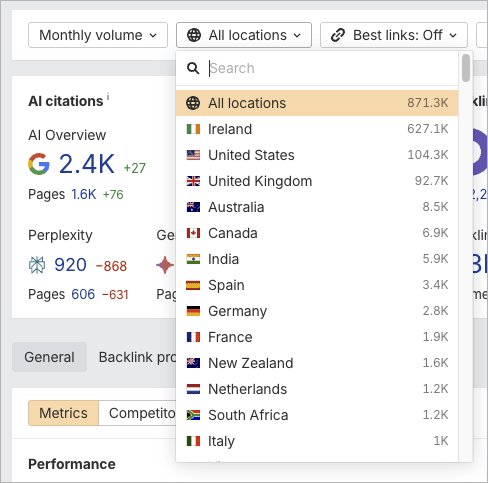The image size is (488, 483).
Task: Click the United Kingdom flag icon
Action: 193,181
